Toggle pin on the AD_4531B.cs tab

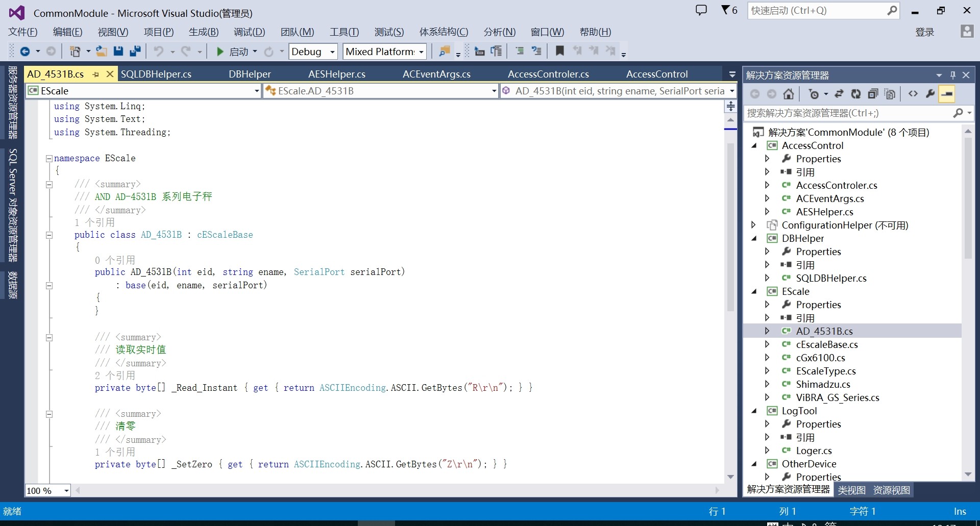click(x=96, y=74)
